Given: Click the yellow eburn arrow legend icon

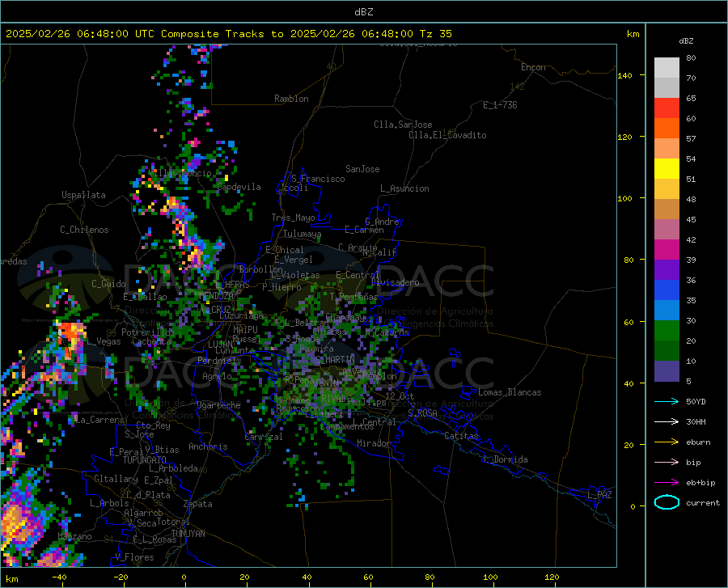Looking at the screenshot, I should pyautogui.click(x=667, y=442).
